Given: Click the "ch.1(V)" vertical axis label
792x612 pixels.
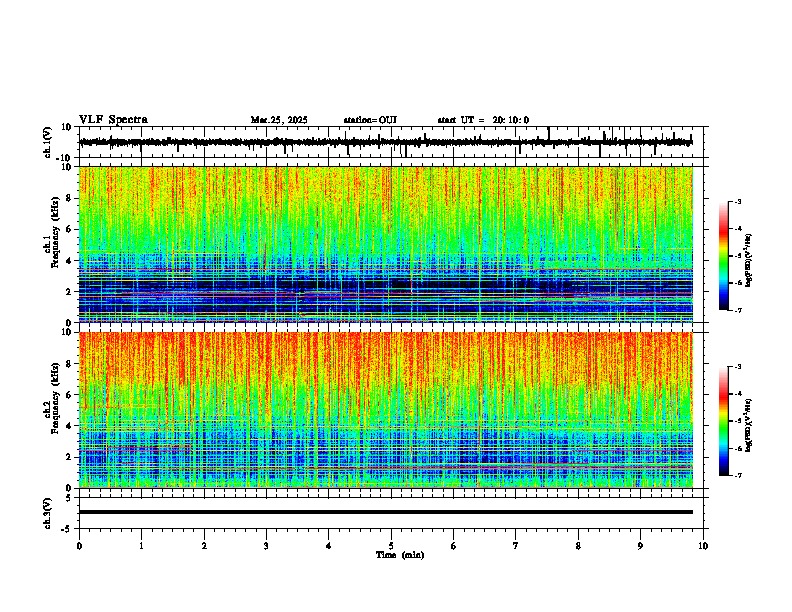Looking at the screenshot, I should click(x=48, y=142).
